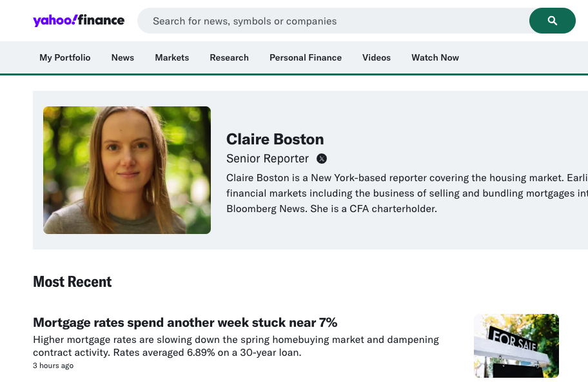The width and height of the screenshot is (588, 390).
Task: Click the search magnifying glass icon
Action: tap(552, 20)
